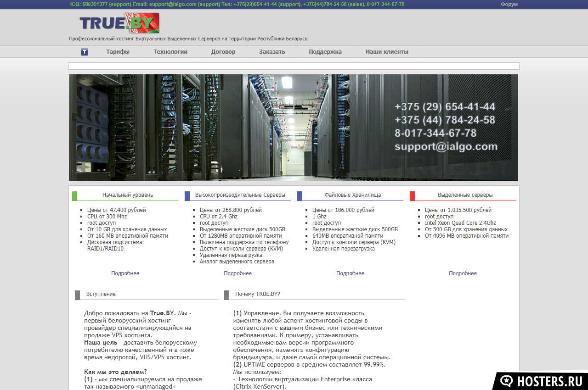Viewport: 588px width, 390px height.
Task: Click the Почему TRUE.BY? section heading
Action: tap(258, 294)
